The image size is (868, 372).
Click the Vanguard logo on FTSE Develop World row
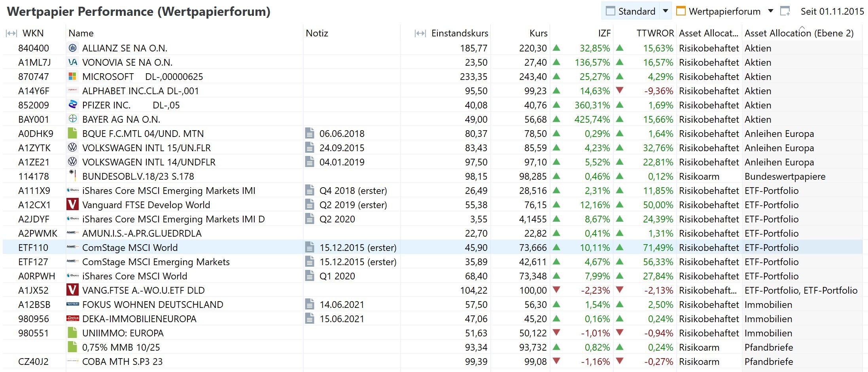(x=72, y=205)
